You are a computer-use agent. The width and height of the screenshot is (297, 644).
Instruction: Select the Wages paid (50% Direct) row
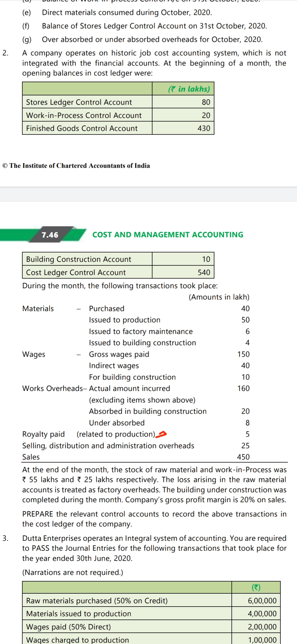pos(68,627)
